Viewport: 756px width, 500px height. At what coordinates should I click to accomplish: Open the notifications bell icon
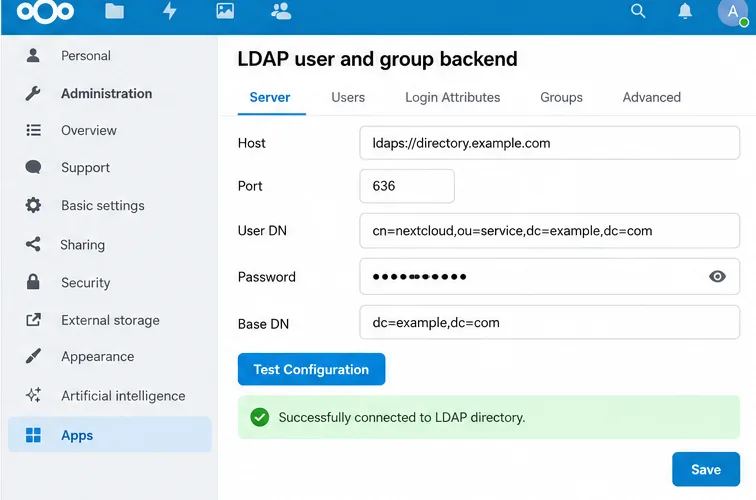pyautogui.click(x=685, y=11)
